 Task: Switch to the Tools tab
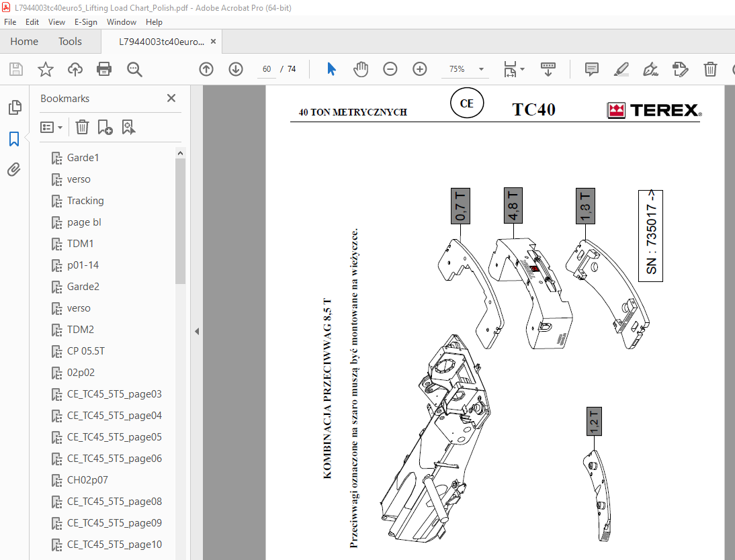70,41
